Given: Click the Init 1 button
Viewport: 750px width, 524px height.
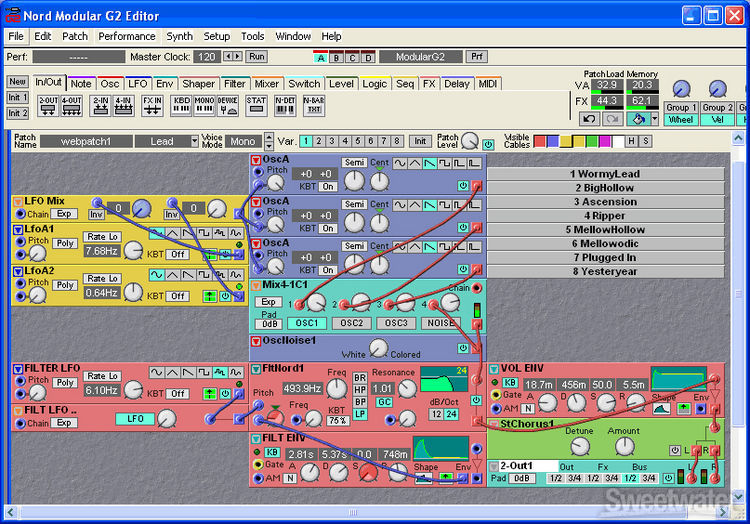Looking at the screenshot, I should click(18, 98).
